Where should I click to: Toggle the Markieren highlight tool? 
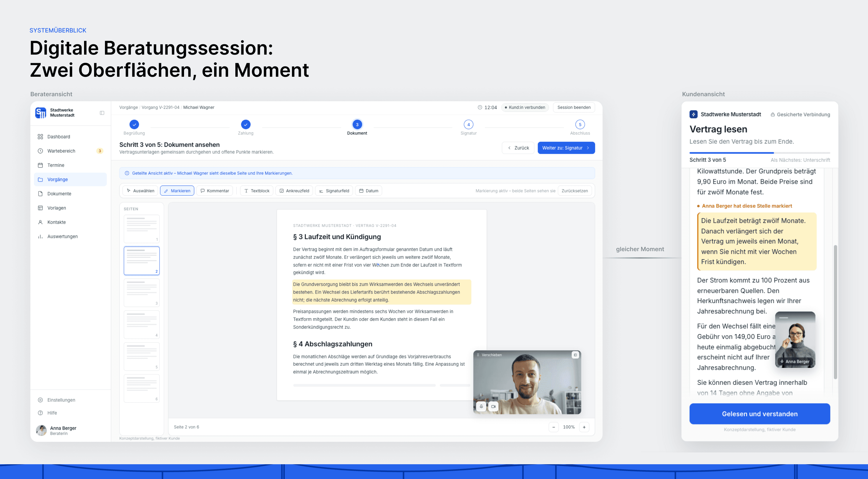coord(177,191)
